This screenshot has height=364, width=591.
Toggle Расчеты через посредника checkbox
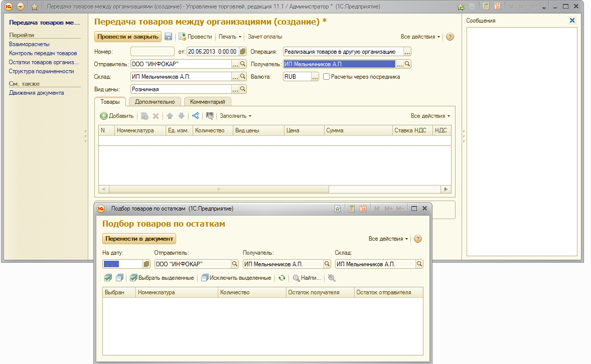(x=327, y=77)
